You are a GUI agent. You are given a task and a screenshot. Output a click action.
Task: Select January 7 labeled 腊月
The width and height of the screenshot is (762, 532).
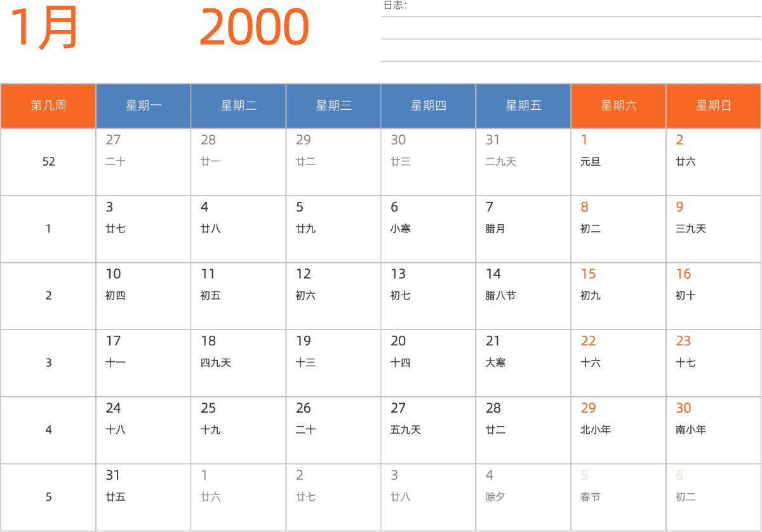523,229
